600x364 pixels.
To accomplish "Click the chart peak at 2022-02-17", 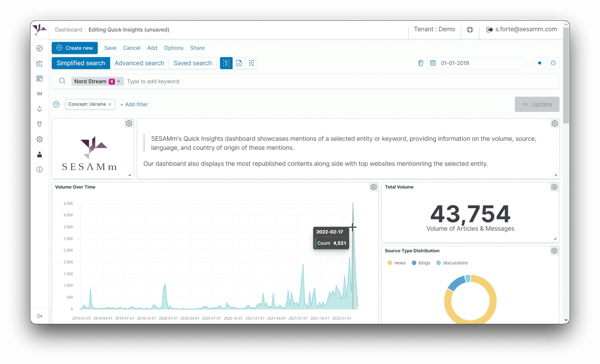I will [x=353, y=204].
